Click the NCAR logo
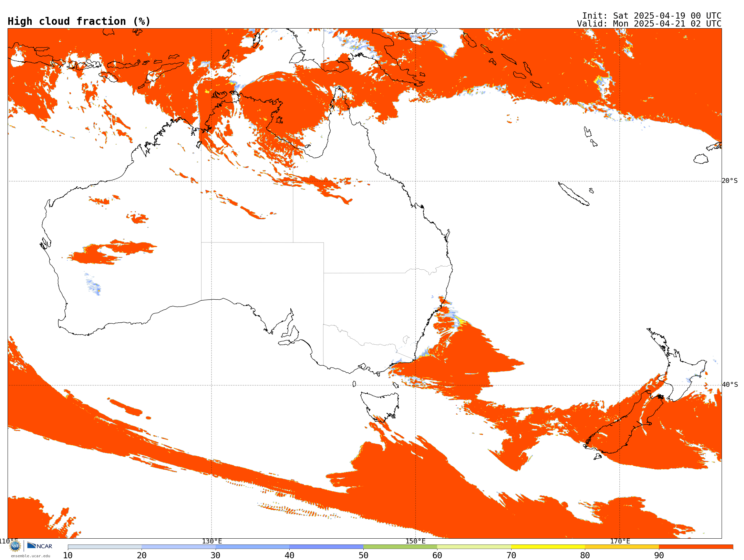744x560 pixels. [40, 546]
